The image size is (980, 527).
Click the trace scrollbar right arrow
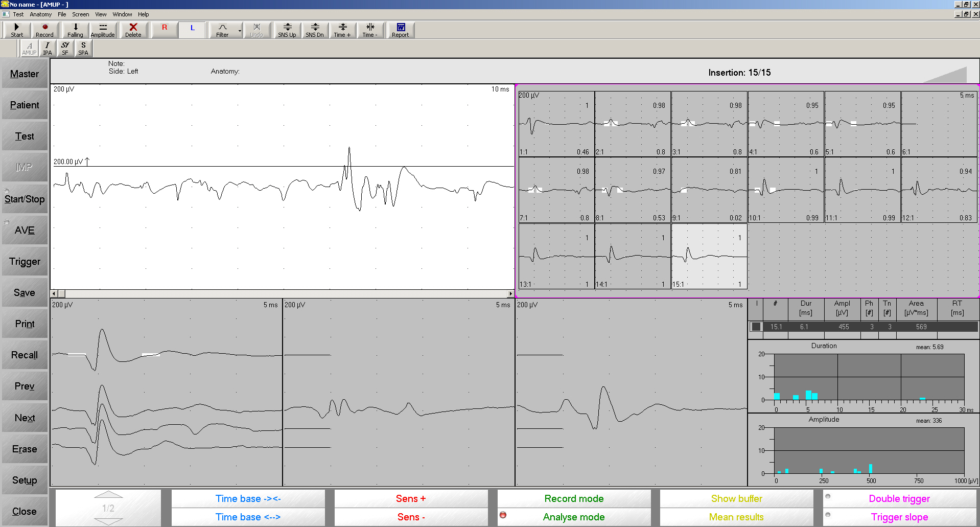click(x=510, y=294)
